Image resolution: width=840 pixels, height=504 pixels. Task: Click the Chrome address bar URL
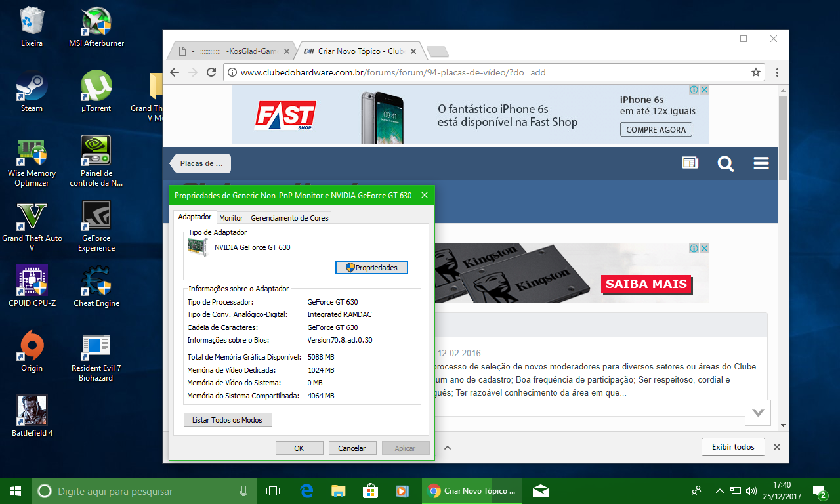click(x=393, y=72)
